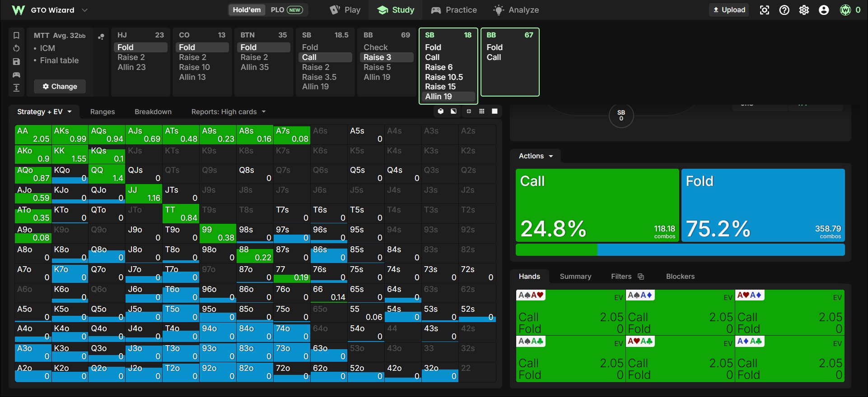The width and height of the screenshot is (868, 397).
Task: Toggle Hold'em game mode
Action: [x=247, y=10]
